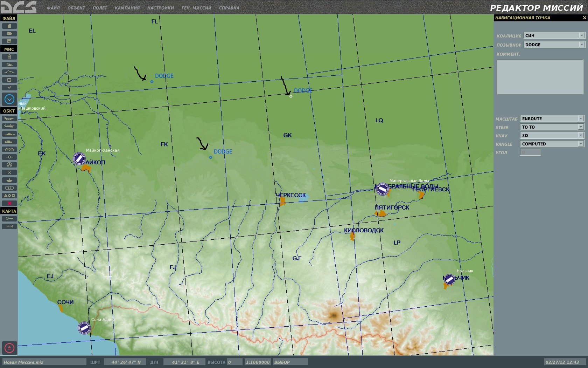Select the Минеральные Воды airfield marker
Viewport: 588px width, 368px height.
[x=383, y=189]
